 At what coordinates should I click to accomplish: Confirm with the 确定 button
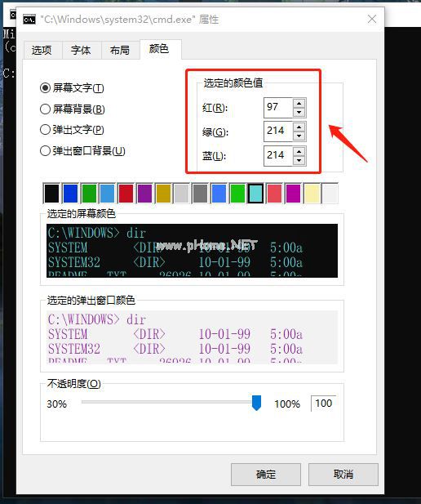pyautogui.click(x=266, y=474)
